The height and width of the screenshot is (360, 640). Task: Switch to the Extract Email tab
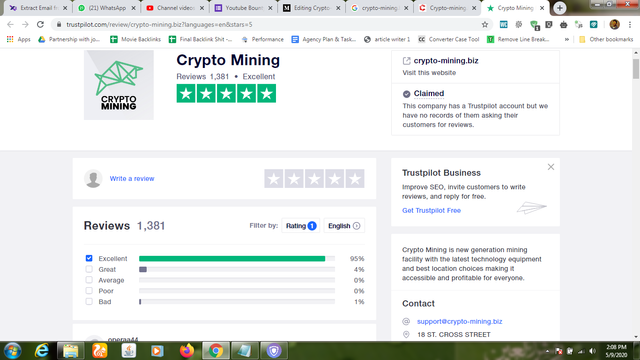pos(39,8)
